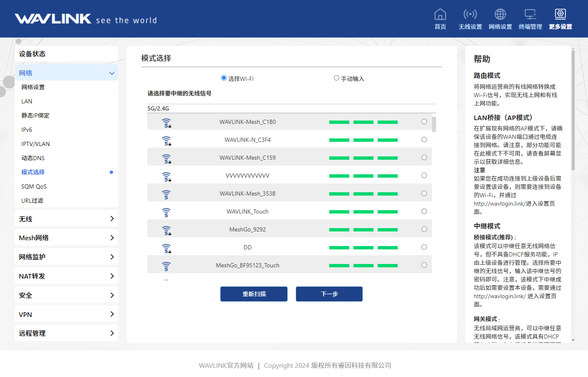Expand the VPN sidebar section
The width and height of the screenshot is (588, 377).
click(x=111, y=314)
